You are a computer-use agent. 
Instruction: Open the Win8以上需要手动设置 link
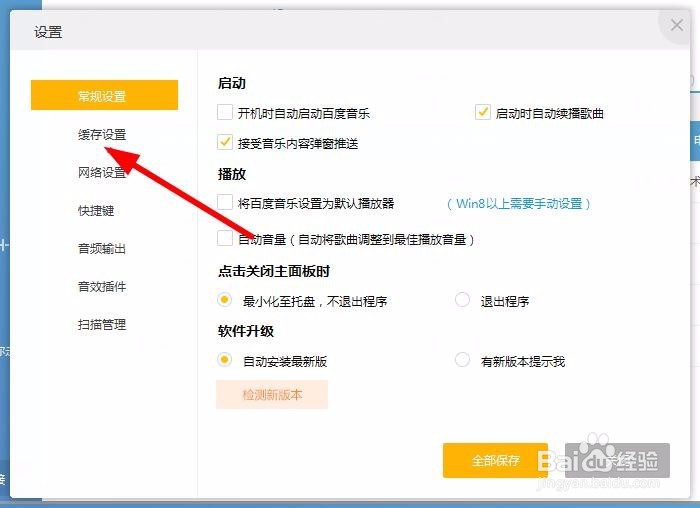tap(519, 204)
